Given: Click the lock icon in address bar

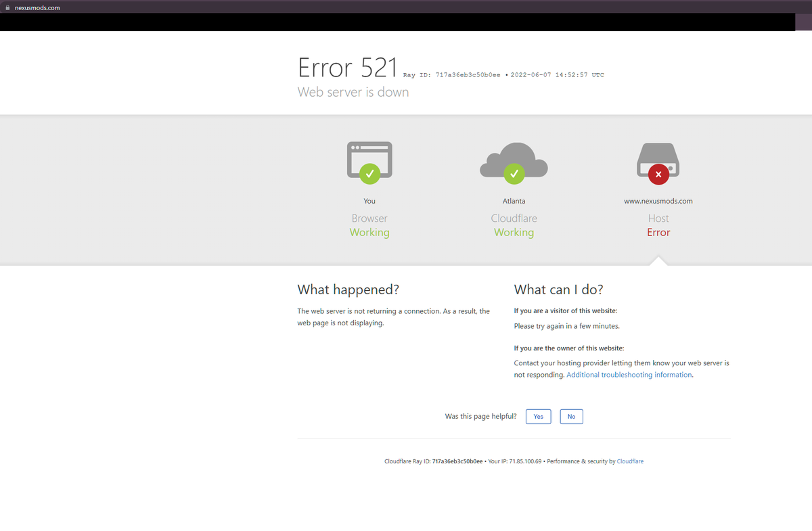Looking at the screenshot, I should click(8, 7).
